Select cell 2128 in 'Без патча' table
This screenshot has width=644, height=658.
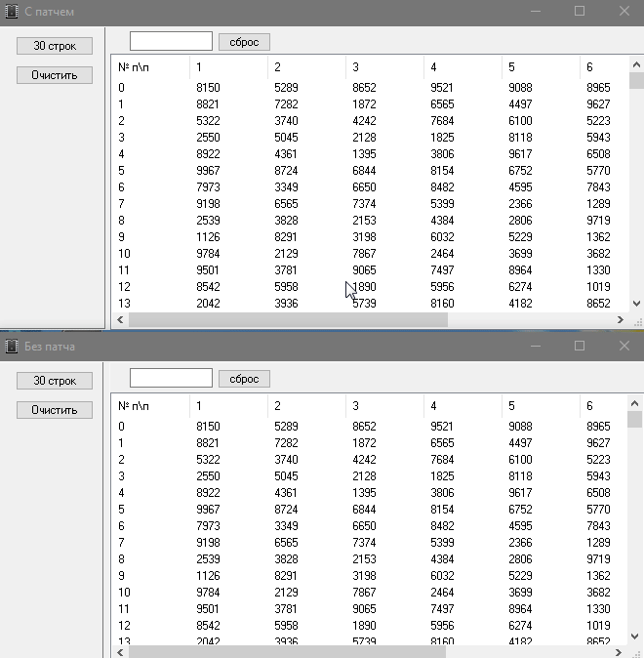pyautogui.click(x=364, y=475)
